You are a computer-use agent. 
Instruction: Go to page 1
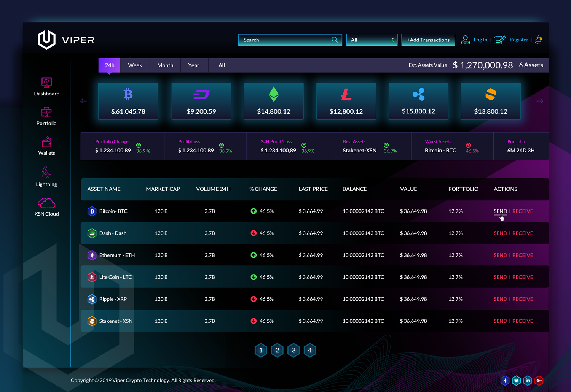pos(261,350)
